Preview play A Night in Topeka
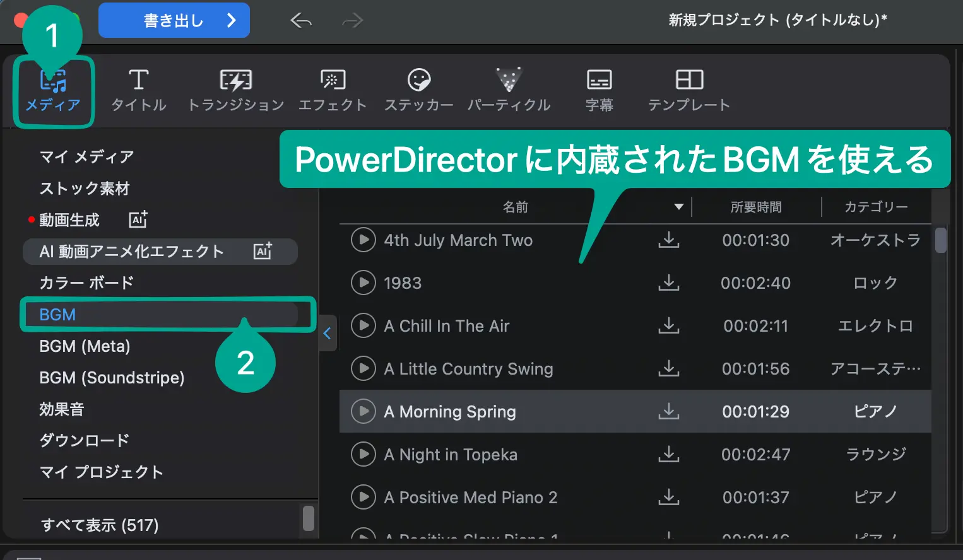This screenshot has width=963, height=560. click(x=363, y=454)
